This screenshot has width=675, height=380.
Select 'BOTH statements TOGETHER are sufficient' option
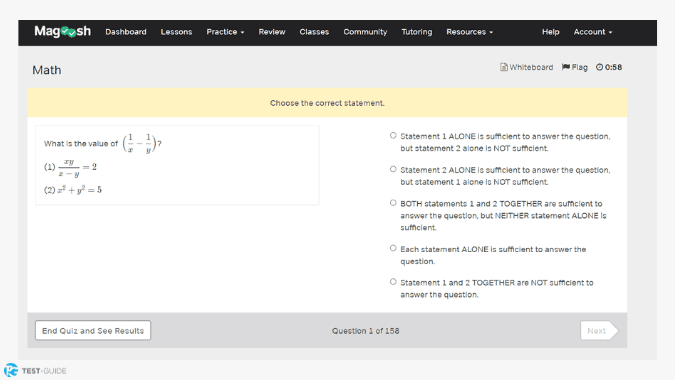[393, 203]
